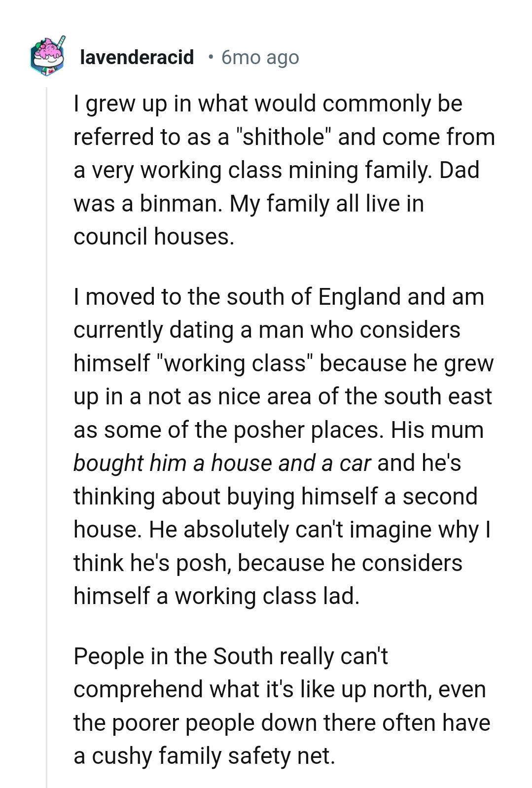Click the sentence starting "I grew up in what"

[x=268, y=104]
